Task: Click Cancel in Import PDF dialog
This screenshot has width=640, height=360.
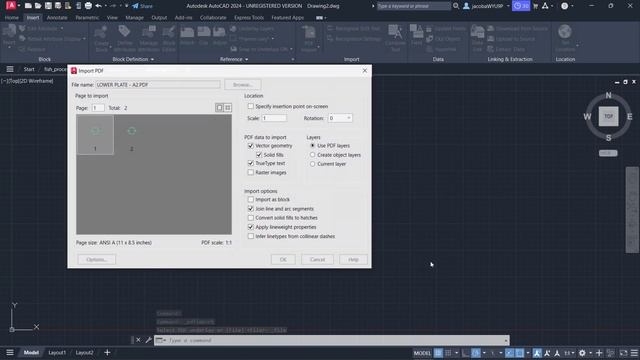Action: [317, 260]
